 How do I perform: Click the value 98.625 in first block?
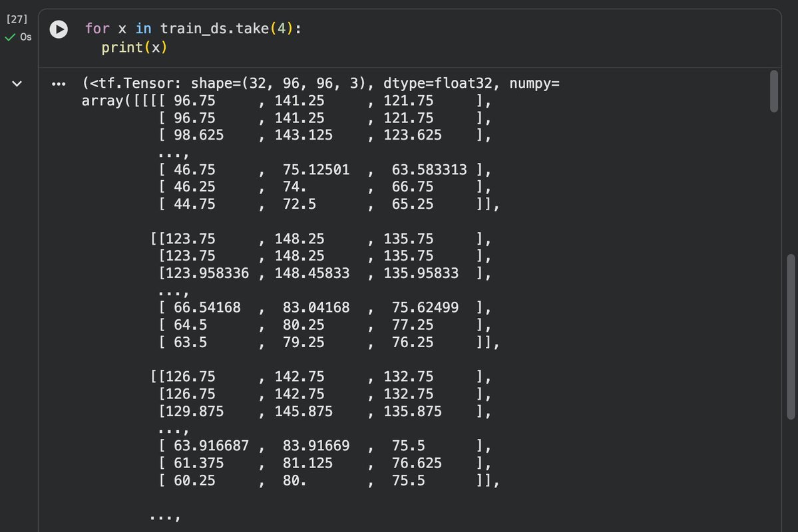click(198, 135)
